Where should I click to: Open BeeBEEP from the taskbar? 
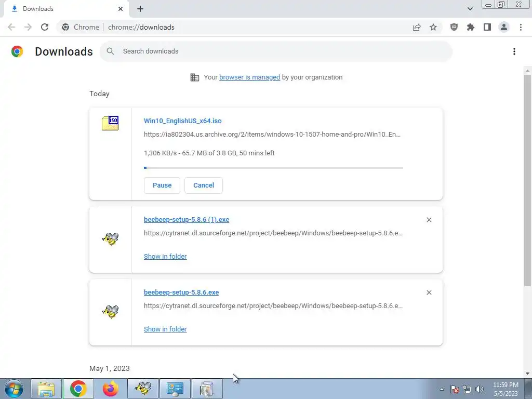[143, 389]
